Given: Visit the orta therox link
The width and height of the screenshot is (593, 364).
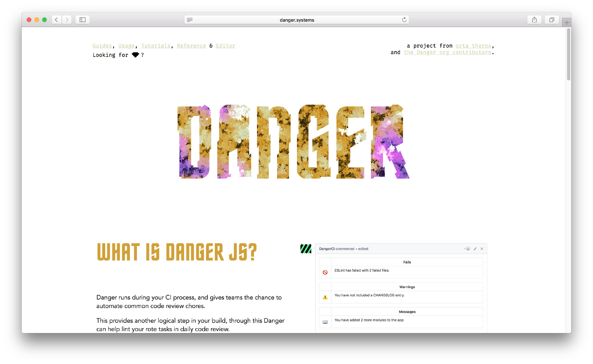Looking at the screenshot, I should [473, 46].
